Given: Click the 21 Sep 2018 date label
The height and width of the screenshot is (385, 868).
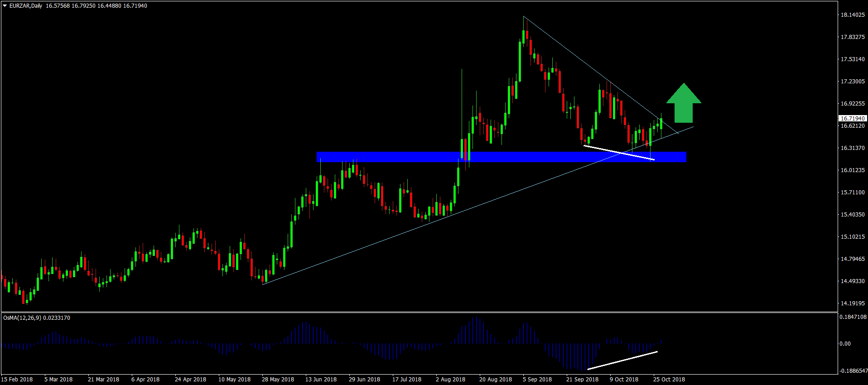Looking at the screenshot, I should point(582,380).
